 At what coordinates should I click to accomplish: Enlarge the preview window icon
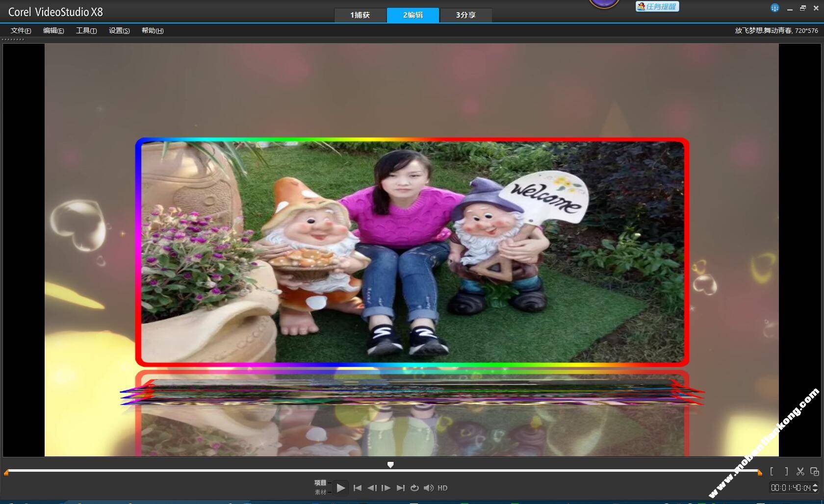(x=815, y=472)
